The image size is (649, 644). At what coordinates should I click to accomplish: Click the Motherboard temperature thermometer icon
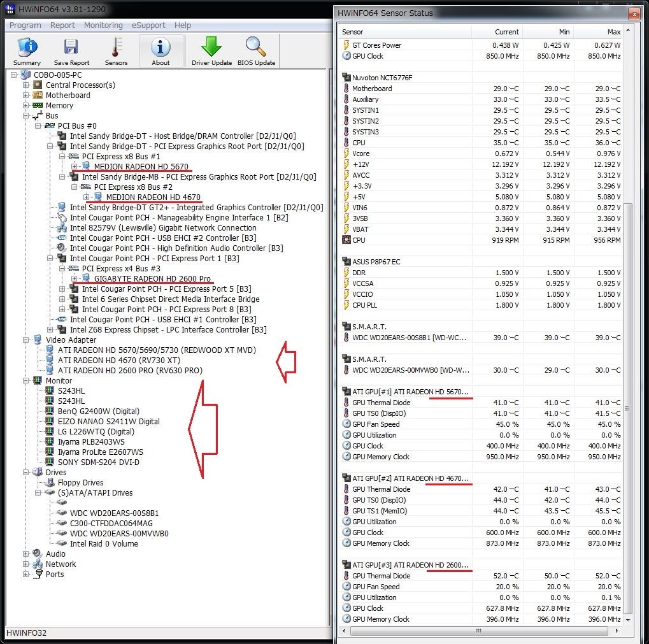tap(346, 88)
